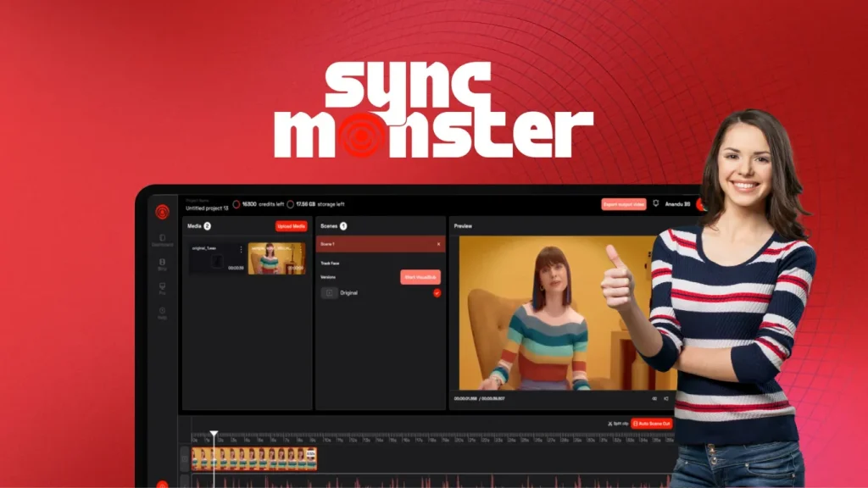This screenshot has height=488, width=868.
Task: Play the Original version thumbnail icon
Action: pyautogui.click(x=329, y=292)
